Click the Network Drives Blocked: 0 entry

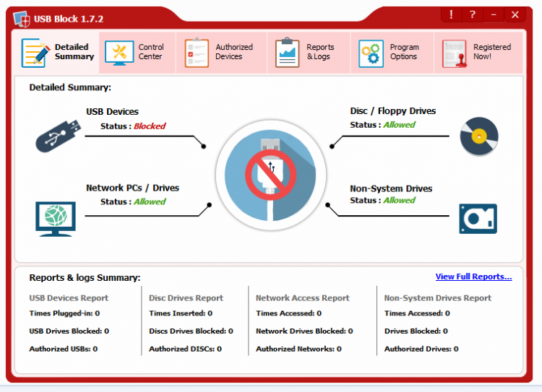point(304,331)
